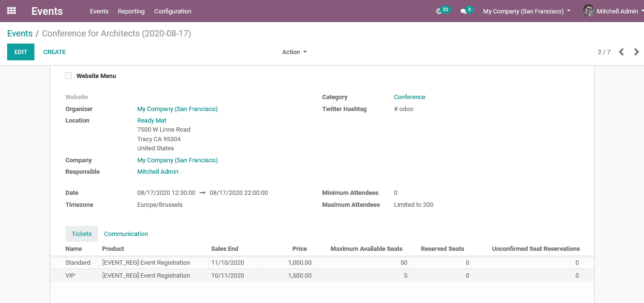This screenshot has height=303, width=644.
Task: Click sales end date 11/10/2020
Action: tap(228, 263)
